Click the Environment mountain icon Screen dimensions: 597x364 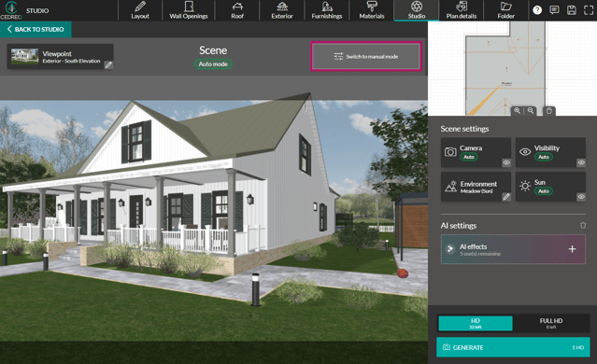click(x=451, y=187)
